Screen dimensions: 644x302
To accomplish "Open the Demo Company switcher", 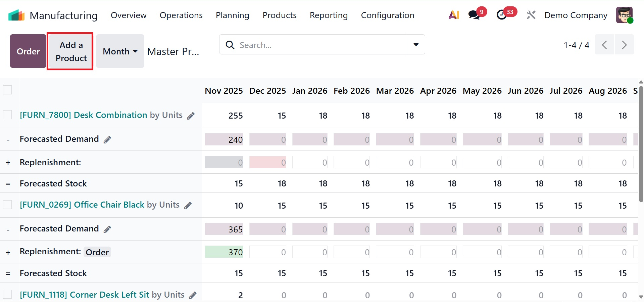I will [576, 15].
